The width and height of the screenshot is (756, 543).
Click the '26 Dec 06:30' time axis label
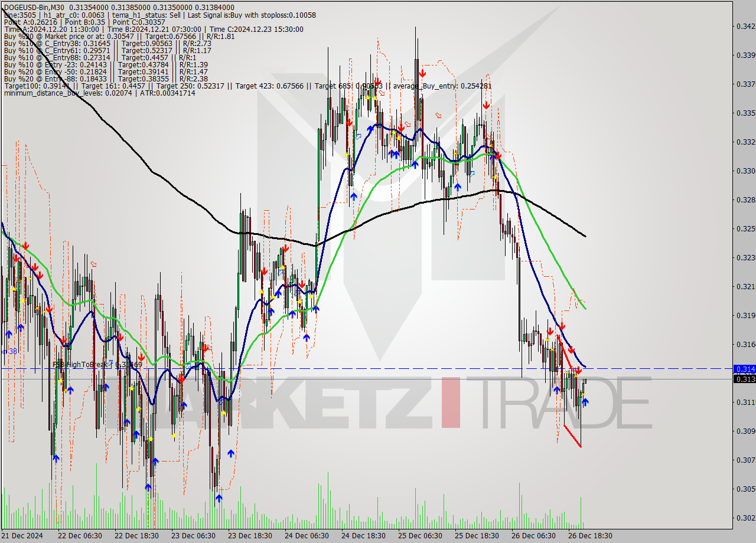pos(534,536)
